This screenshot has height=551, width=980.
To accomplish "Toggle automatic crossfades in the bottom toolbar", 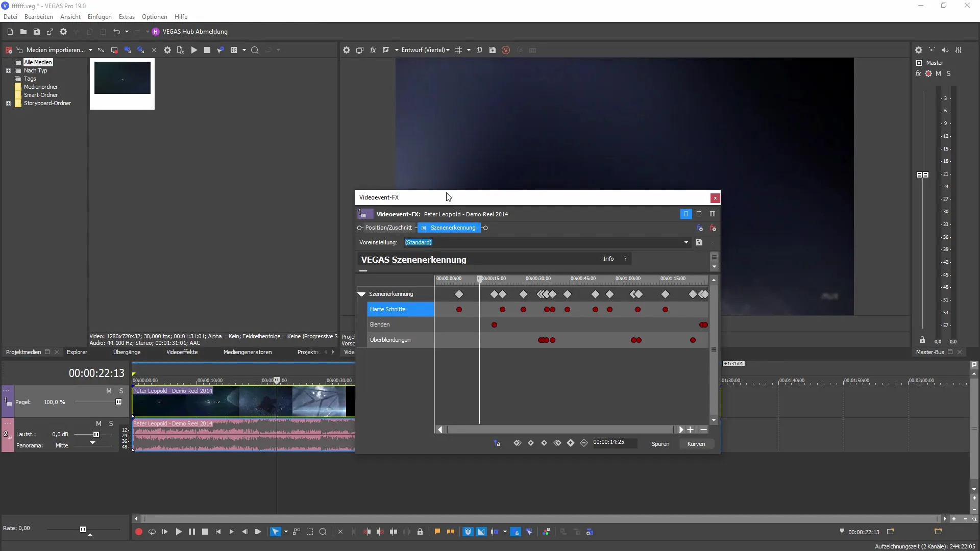I will 481,532.
